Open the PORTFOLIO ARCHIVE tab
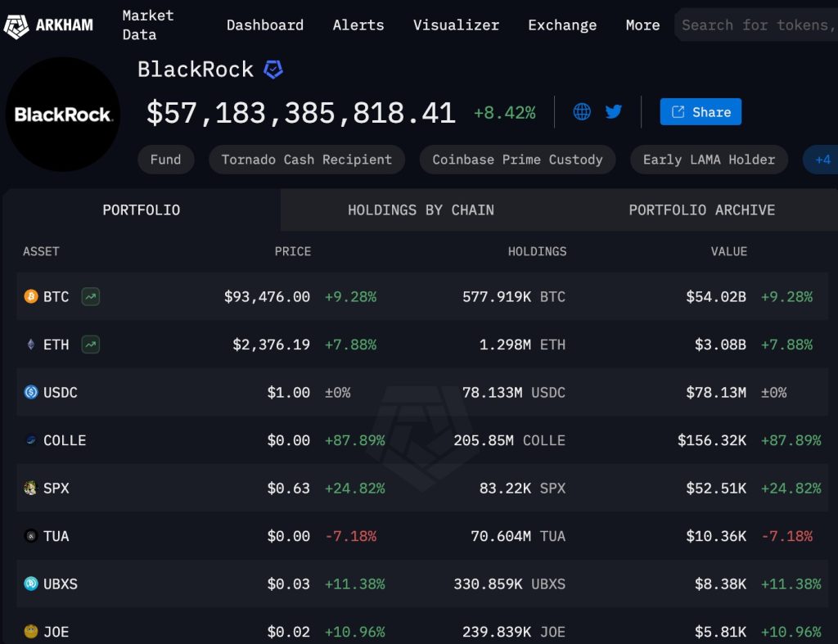The image size is (838, 644). click(701, 210)
